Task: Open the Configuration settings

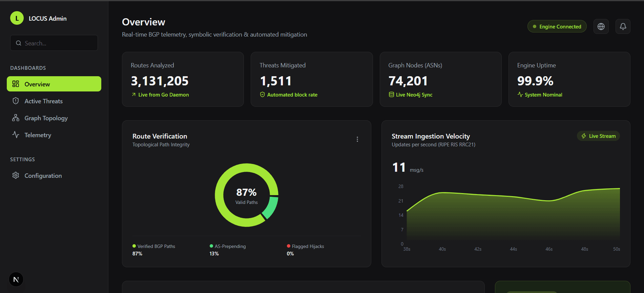Action: click(x=54, y=175)
